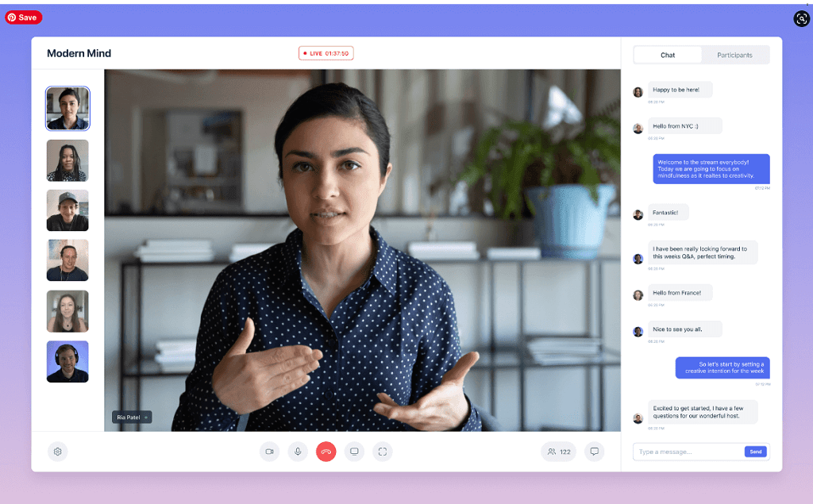Select the thumbnail of person with earphones

tap(67, 260)
